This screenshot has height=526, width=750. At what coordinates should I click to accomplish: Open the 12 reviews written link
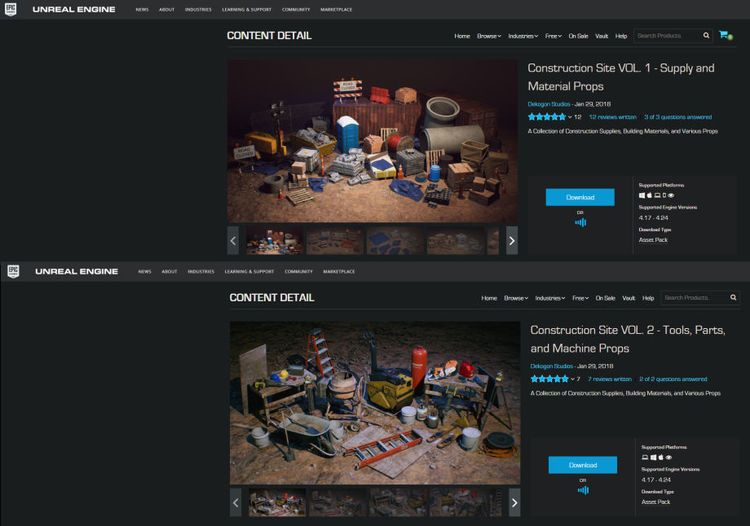click(612, 117)
